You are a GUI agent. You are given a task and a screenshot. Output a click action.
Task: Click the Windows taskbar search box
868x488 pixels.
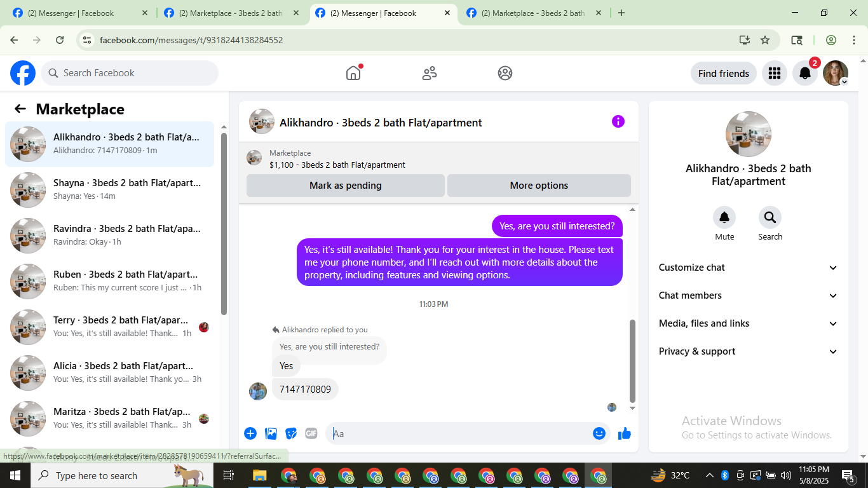[121, 475]
